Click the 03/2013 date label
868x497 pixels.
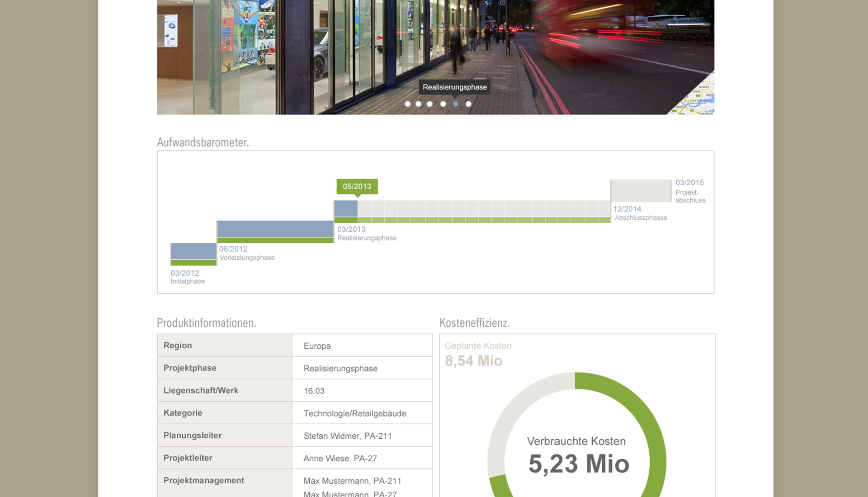pyautogui.click(x=351, y=229)
